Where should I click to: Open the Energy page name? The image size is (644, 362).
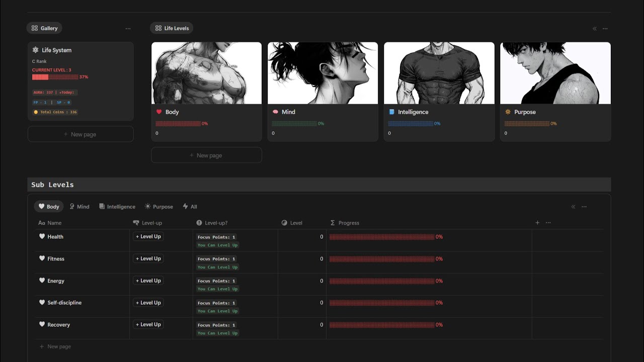point(56,281)
